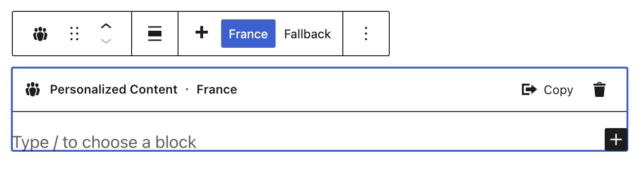Delete the France variant with trash icon
Image resolution: width=644 pixels, height=173 pixels.
599,89
